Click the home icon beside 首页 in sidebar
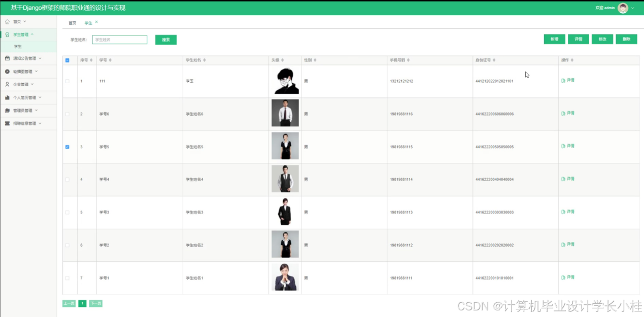Image resolution: width=644 pixels, height=317 pixels. (7, 22)
